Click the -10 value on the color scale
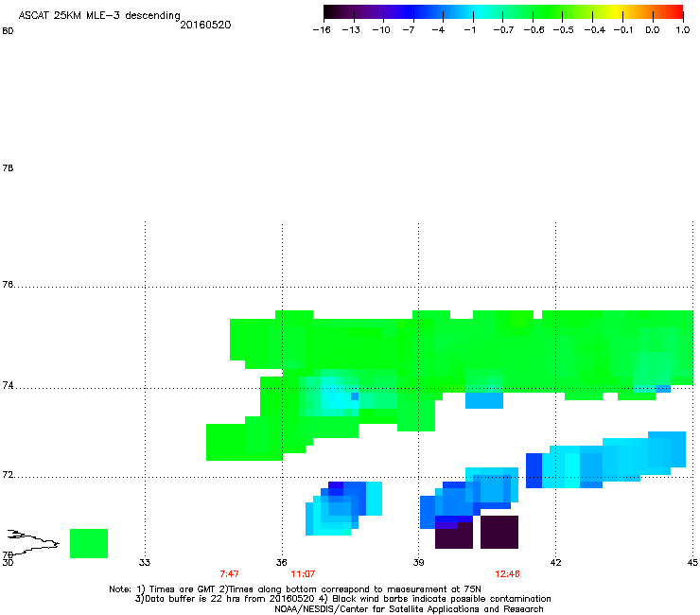This screenshot has width=700, height=615. pos(381,30)
